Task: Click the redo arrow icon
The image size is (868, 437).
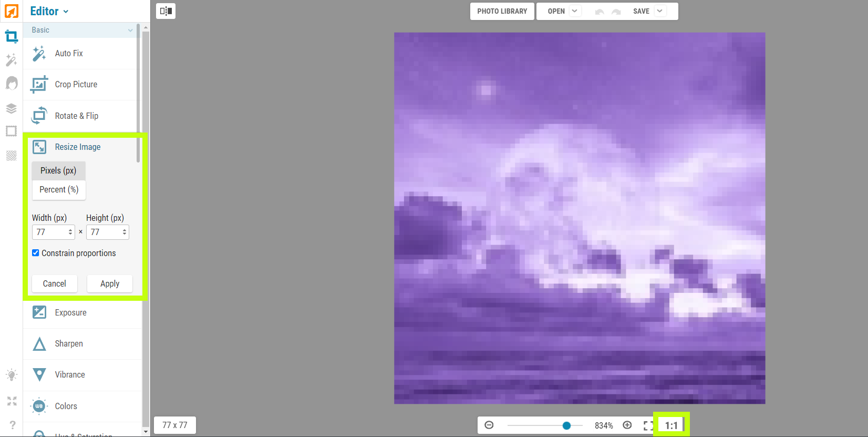Action: point(616,12)
